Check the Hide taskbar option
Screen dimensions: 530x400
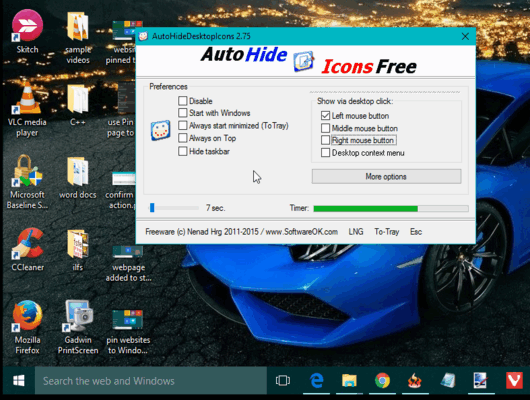pyautogui.click(x=183, y=151)
